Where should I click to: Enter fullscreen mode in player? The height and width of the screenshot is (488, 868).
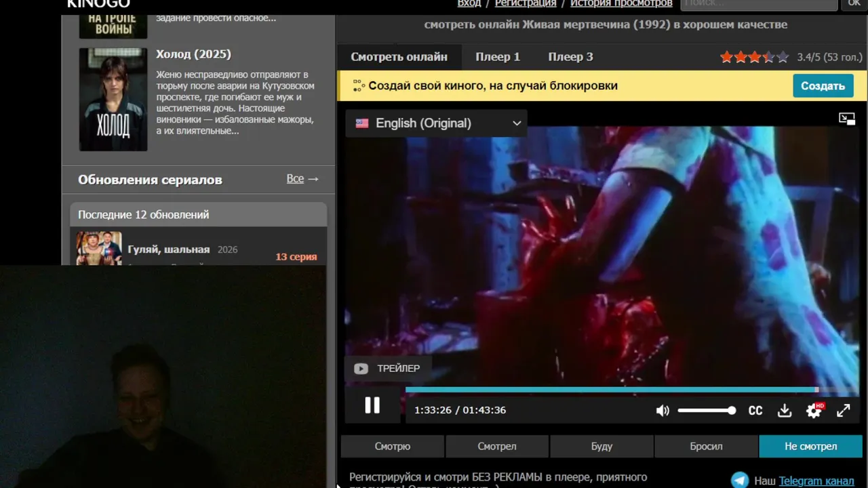(x=843, y=410)
